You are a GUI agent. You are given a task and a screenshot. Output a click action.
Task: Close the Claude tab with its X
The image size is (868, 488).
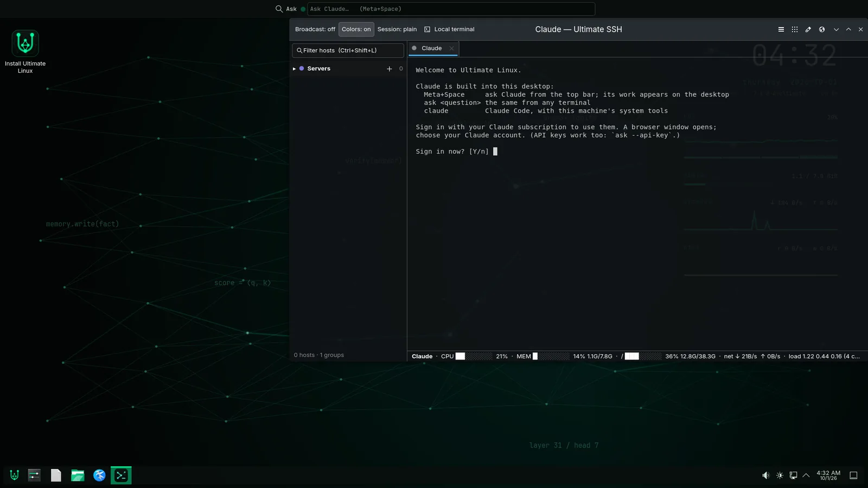[x=451, y=48]
